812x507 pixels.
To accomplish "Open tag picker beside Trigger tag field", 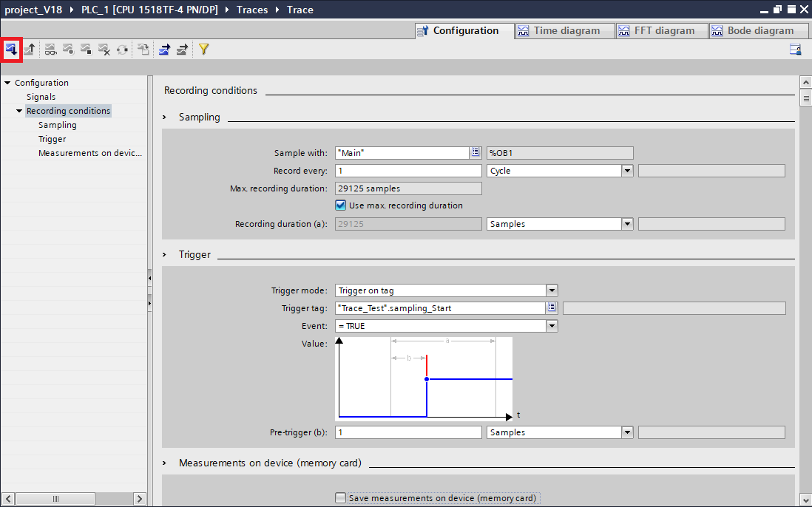I will coord(552,307).
